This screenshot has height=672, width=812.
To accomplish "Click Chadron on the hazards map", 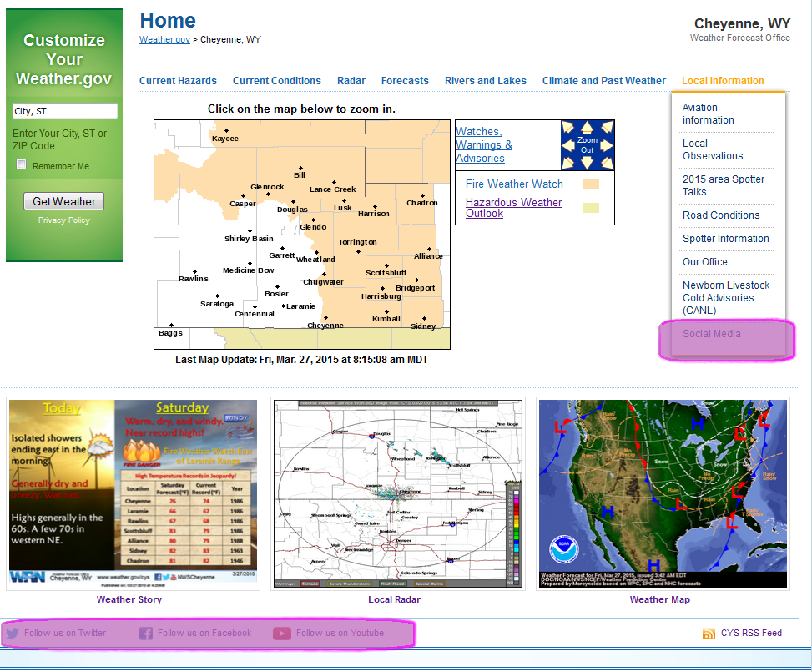I will 422,203.
